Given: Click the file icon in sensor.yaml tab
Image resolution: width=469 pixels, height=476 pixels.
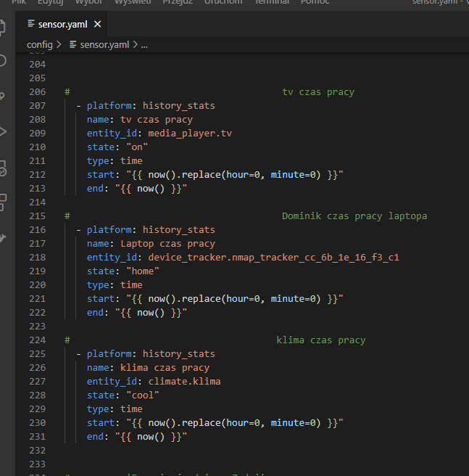Looking at the screenshot, I should (31, 23).
